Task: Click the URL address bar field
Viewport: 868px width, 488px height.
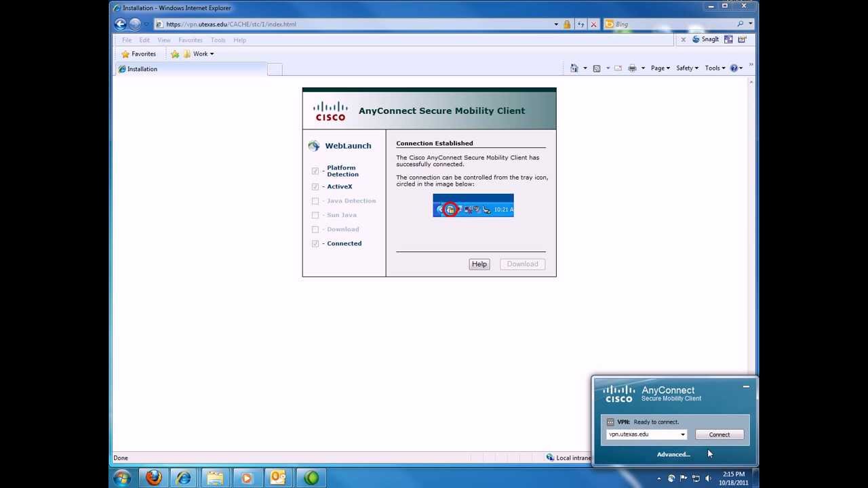Action: 353,24
